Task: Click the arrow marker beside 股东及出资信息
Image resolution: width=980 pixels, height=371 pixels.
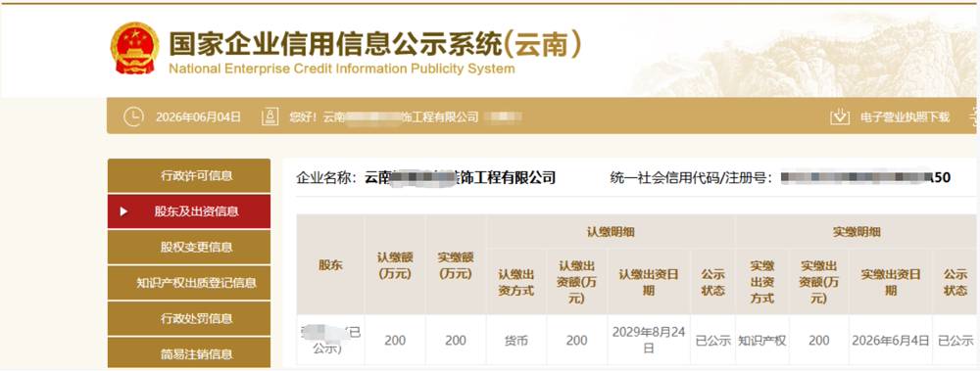Action: (123, 211)
